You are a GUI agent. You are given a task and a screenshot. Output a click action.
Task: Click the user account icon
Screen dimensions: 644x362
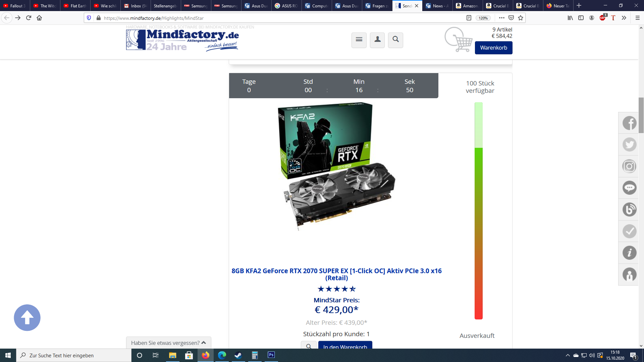pos(377,40)
